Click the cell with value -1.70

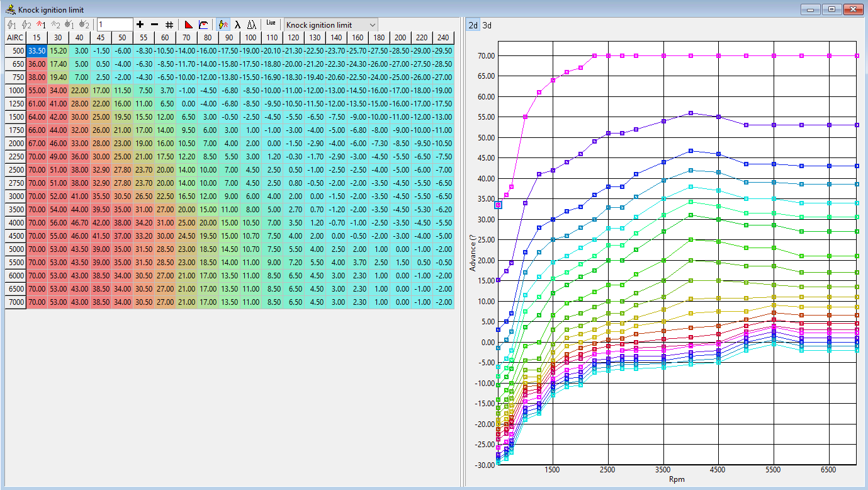coord(315,156)
